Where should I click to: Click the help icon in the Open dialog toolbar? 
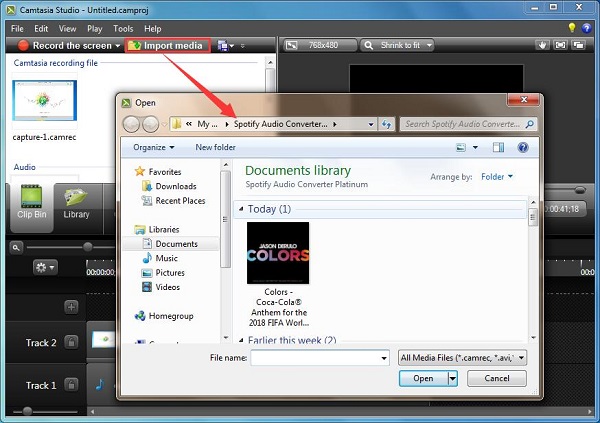click(523, 147)
